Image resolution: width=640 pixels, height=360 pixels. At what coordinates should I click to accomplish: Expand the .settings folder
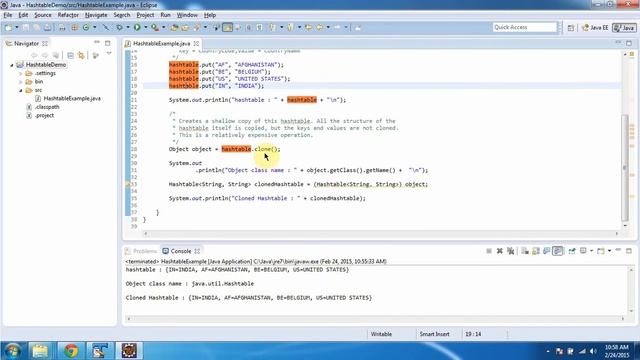pos(20,73)
